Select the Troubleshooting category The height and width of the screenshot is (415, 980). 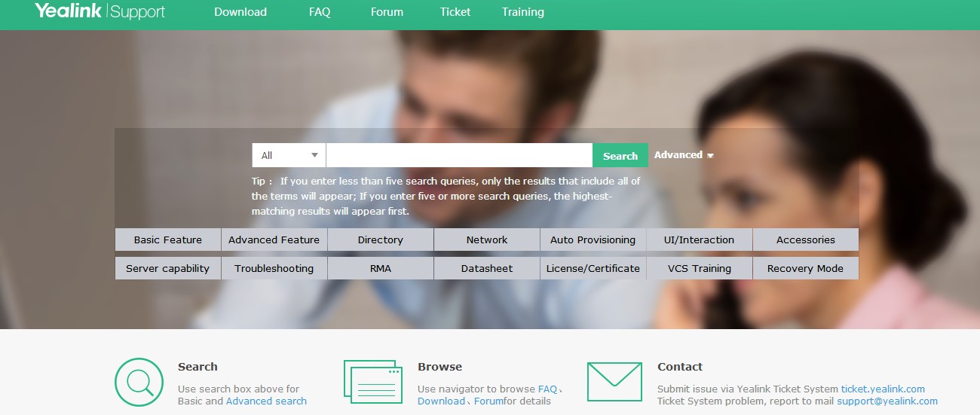pos(274,268)
